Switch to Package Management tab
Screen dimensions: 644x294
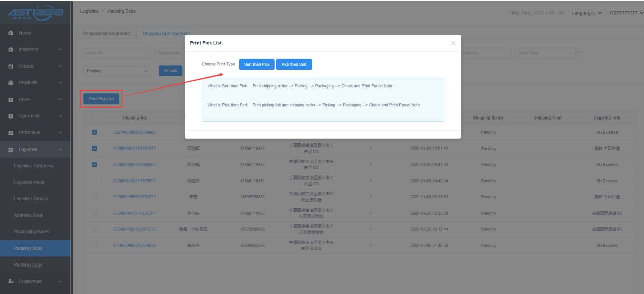106,34
